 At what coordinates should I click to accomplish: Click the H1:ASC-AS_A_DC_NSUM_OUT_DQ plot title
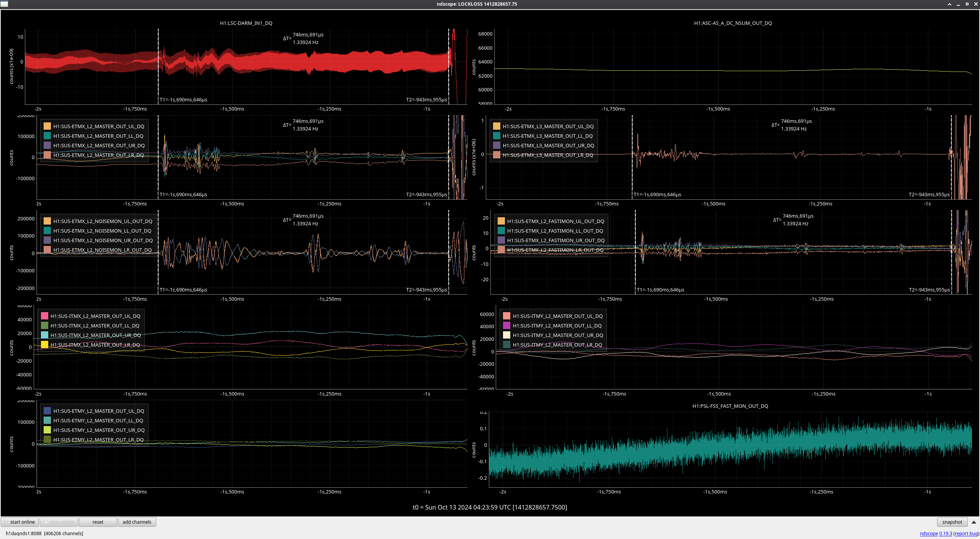pyautogui.click(x=733, y=23)
